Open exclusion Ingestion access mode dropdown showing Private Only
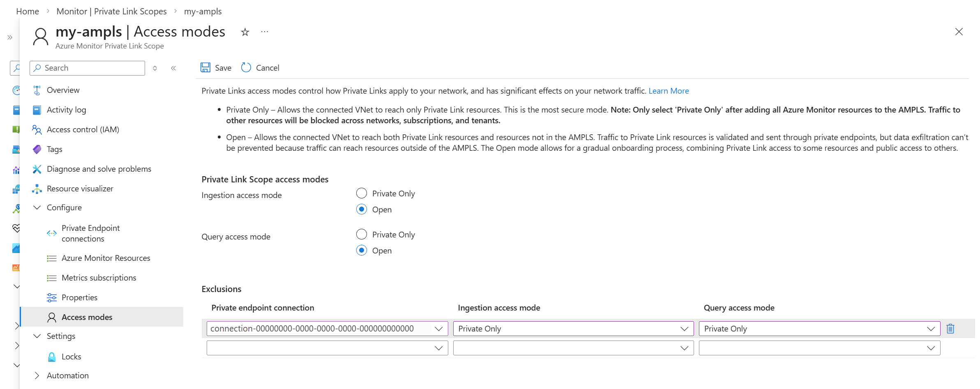 (x=573, y=329)
